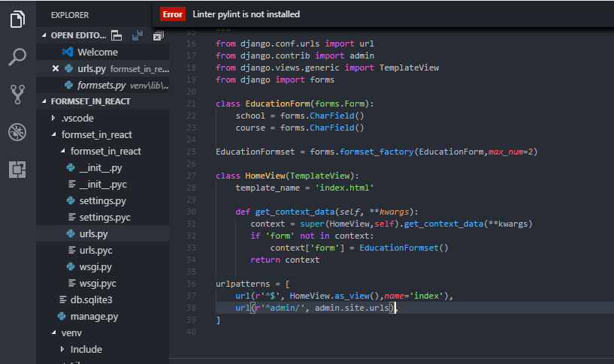614x364 pixels.
Task: Open the Source Control view
Action: pyautogui.click(x=17, y=94)
